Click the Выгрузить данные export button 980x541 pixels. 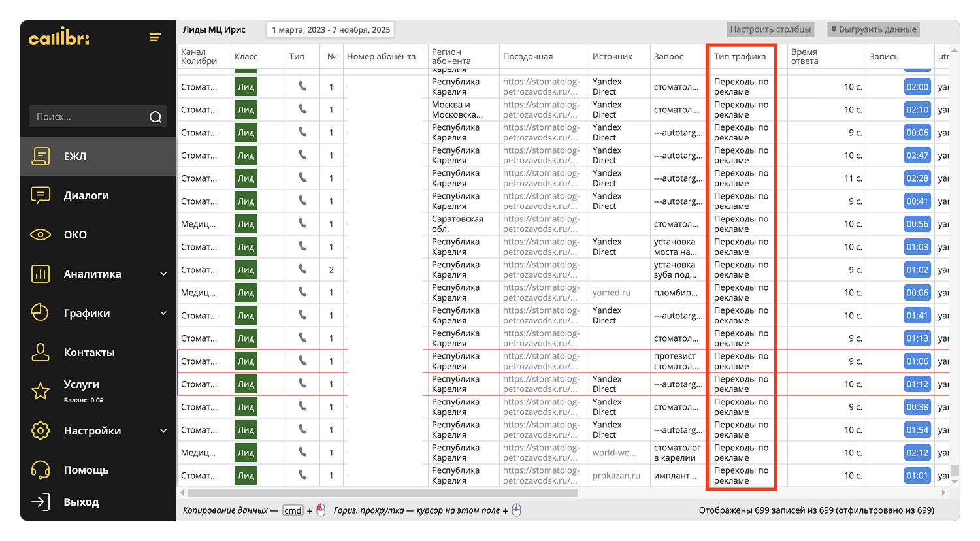(874, 29)
